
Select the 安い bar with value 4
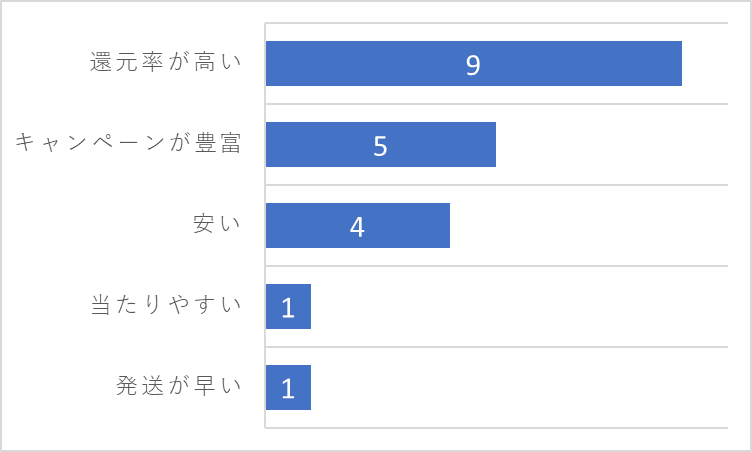pyautogui.click(x=358, y=226)
